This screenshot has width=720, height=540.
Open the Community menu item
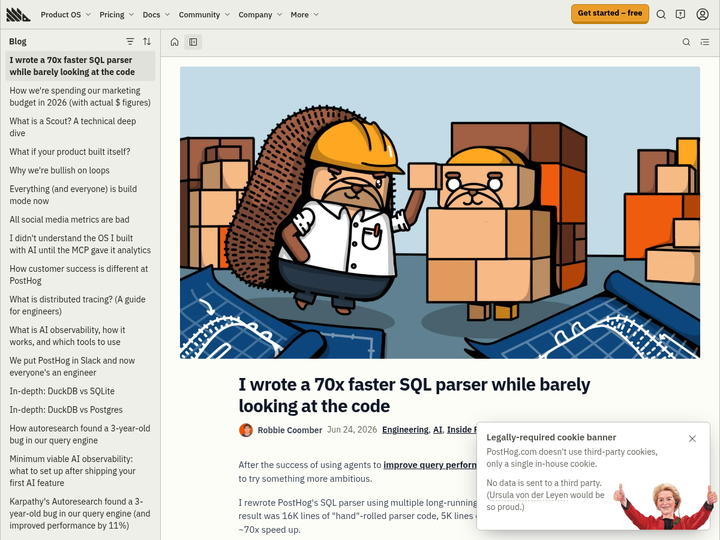[204, 15]
